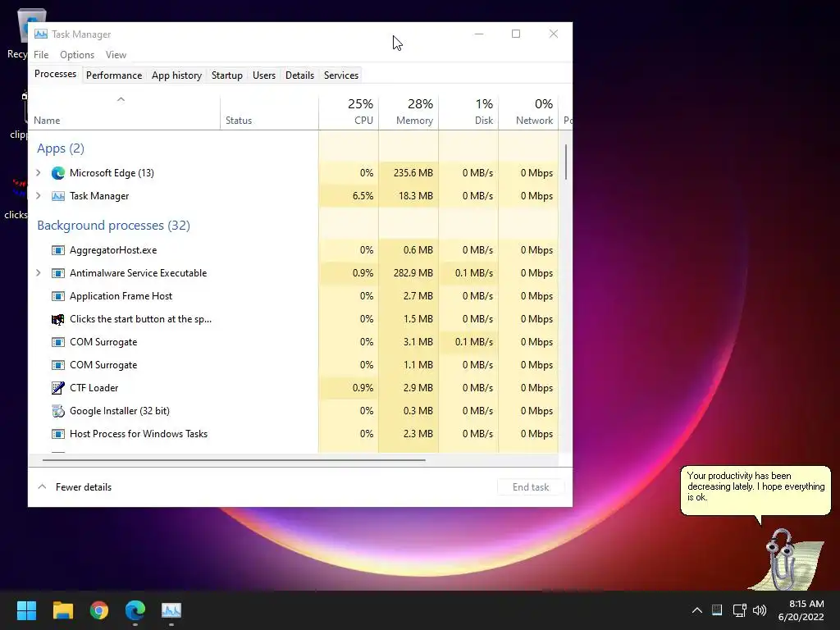Click the first COM Surrogate row icon

point(58,342)
